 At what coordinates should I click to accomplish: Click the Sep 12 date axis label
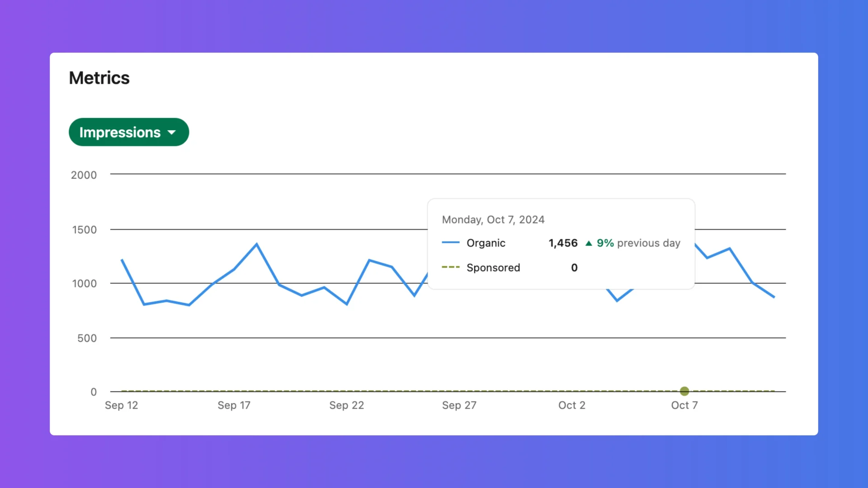(x=121, y=405)
